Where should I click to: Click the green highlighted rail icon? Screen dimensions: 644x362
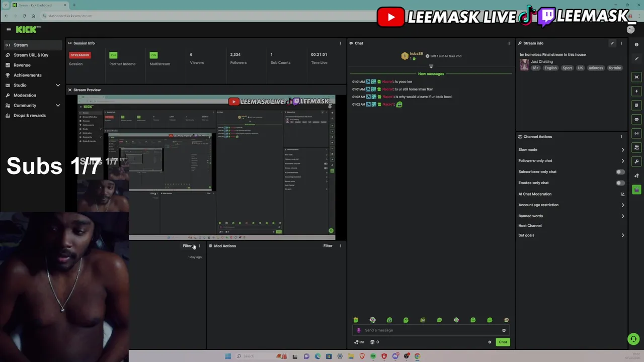(x=636, y=190)
